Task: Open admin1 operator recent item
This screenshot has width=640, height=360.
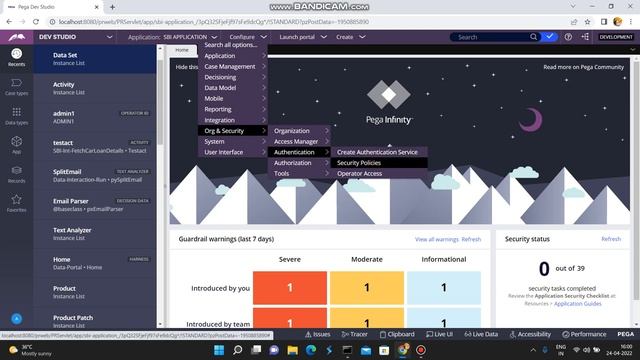Action: pos(95,117)
